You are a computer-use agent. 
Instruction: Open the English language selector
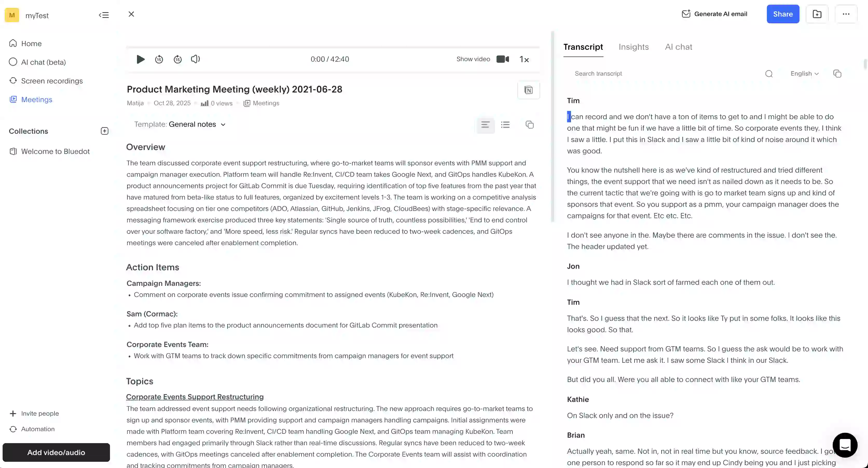pyautogui.click(x=805, y=73)
